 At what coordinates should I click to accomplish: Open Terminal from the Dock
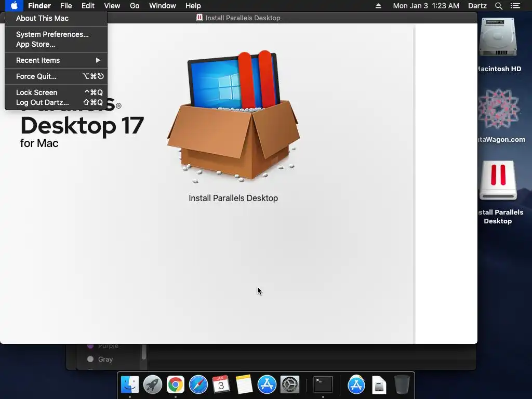(323, 385)
